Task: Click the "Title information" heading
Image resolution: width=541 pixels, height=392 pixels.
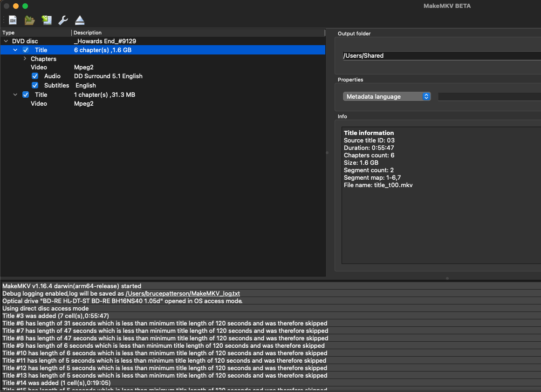Action: (x=369, y=133)
